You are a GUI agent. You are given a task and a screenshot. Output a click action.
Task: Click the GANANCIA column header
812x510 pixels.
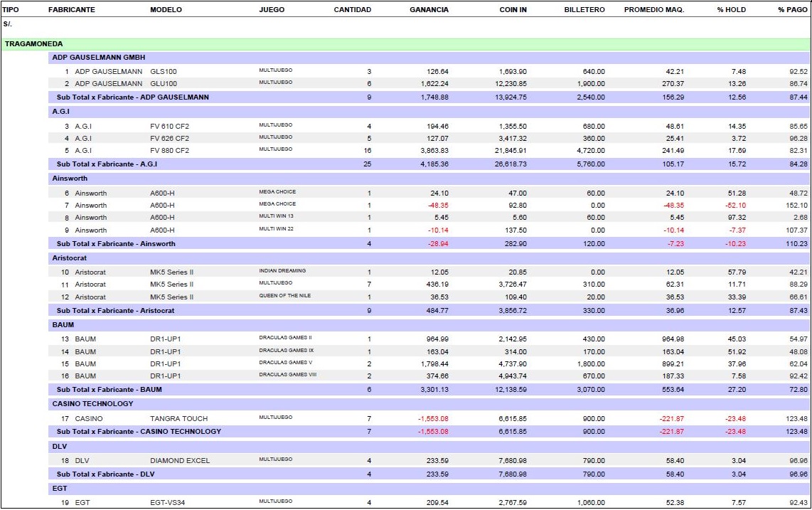(x=429, y=9)
